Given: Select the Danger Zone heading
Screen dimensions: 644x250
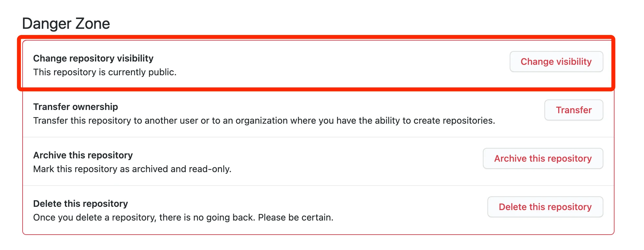Looking at the screenshot, I should (x=66, y=23).
